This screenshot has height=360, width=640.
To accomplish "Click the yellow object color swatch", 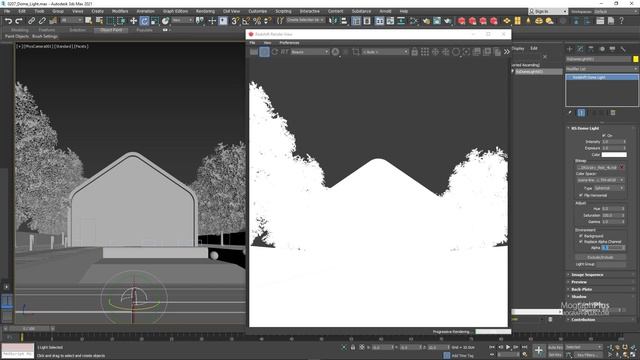I will [x=636, y=59].
